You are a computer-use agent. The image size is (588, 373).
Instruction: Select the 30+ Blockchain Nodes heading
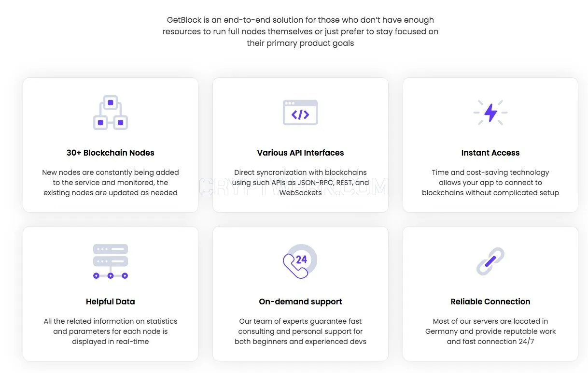coord(111,153)
